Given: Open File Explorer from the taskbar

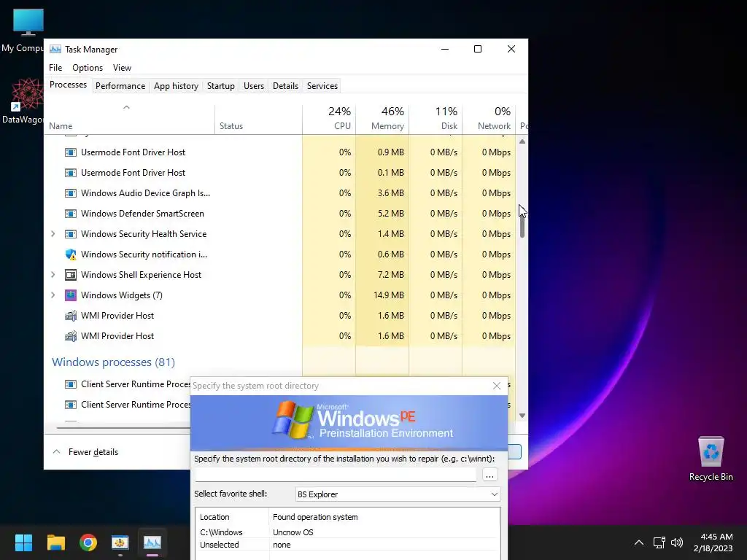Looking at the screenshot, I should click(55, 542).
